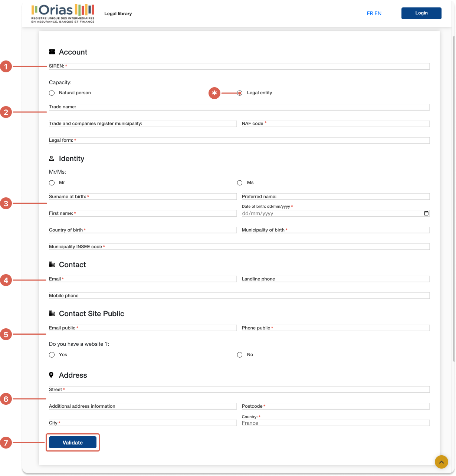This screenshot has width=456, height=476.
Task: Open the date picker calendar icon
Action: coord(426,213)
